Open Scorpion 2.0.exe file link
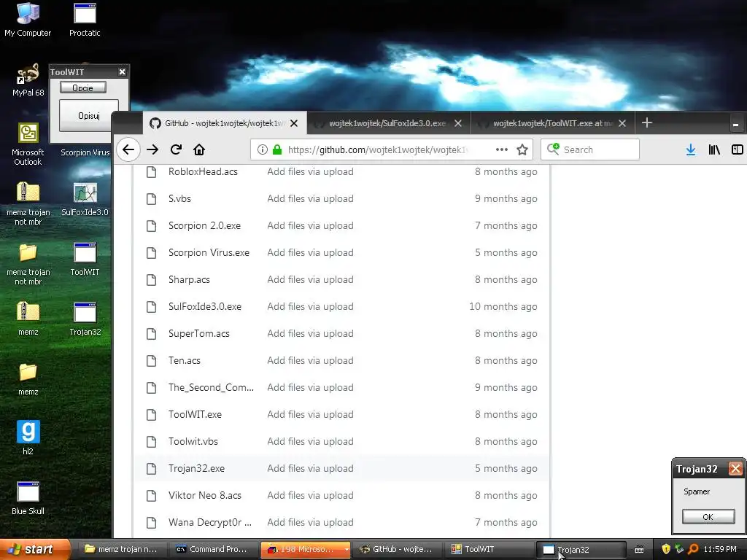This screenshot has height=560, width=747. coord(204,226)
